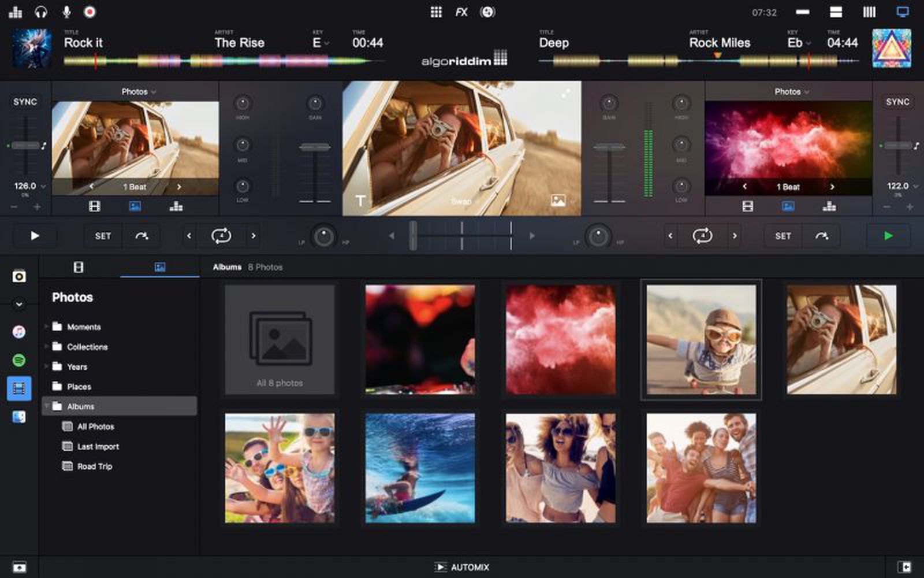Switch to the iTunes library icon

tap(19, 334)
